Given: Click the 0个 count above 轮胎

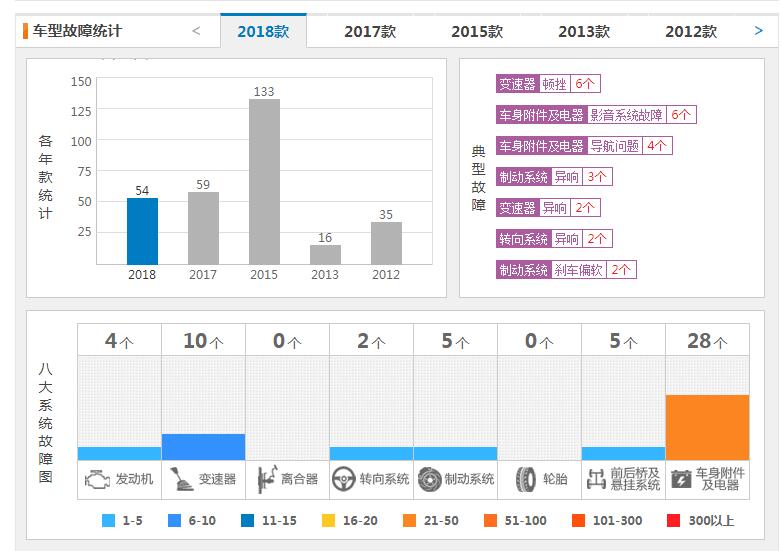Looking at the screenshot, I should [x=539, y=341].
